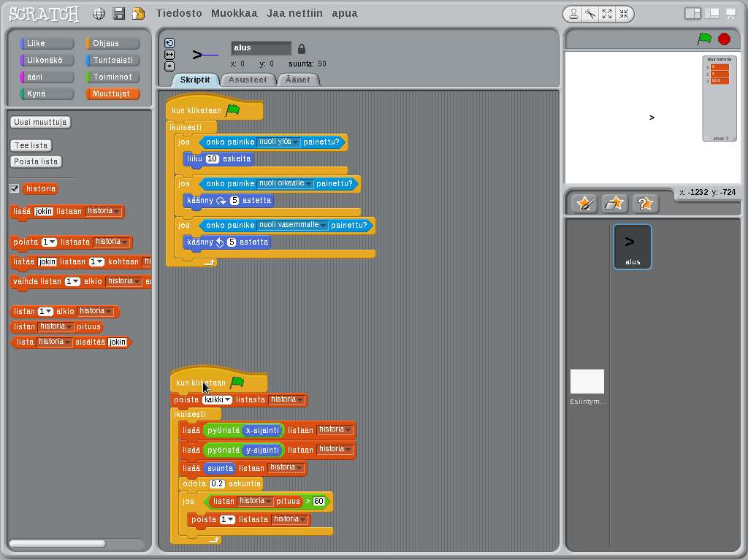
Task: Switch to small stage layout
Action: click(x=692, y=13)
